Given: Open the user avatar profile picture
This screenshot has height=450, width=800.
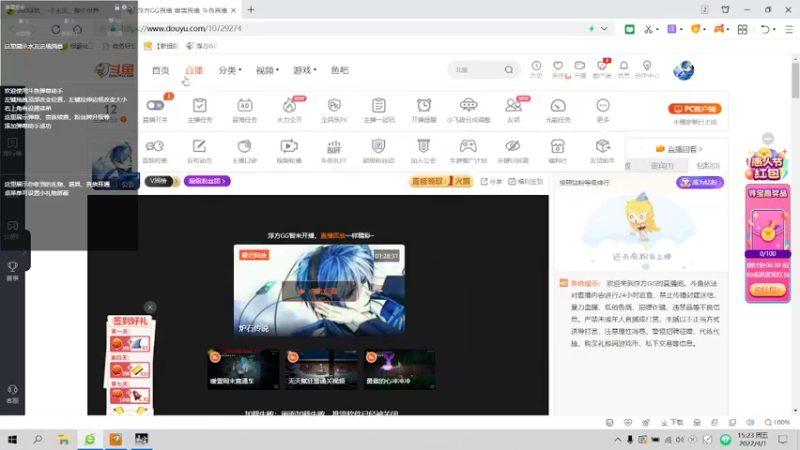Looking at the screenshot, I should pyautogui.click(x=683, y=70).
